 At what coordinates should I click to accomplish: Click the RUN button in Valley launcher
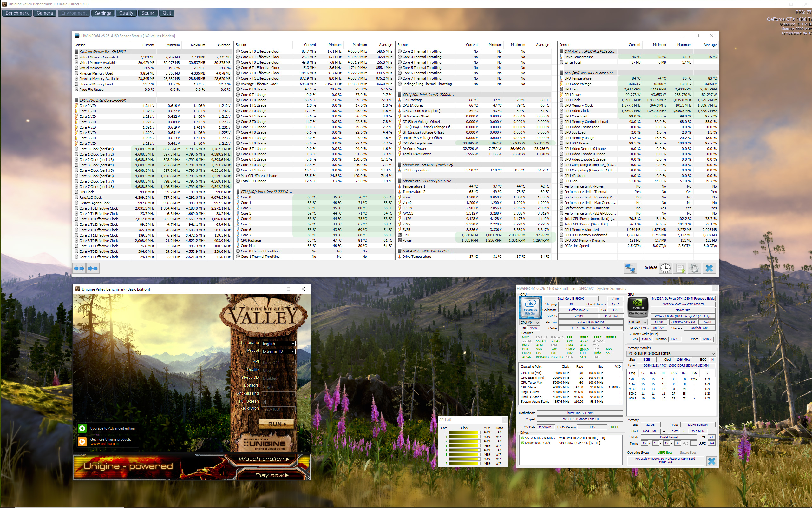[277, 424]
